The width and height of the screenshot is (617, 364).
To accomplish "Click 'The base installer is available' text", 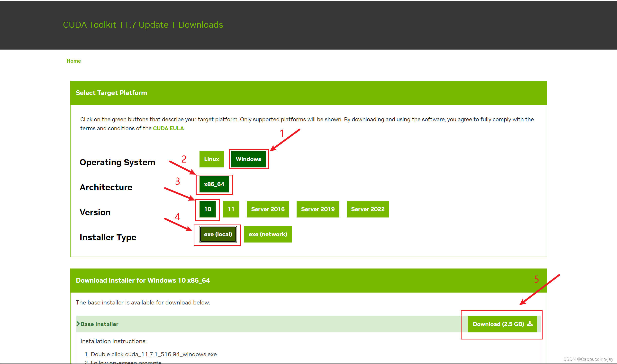I will point(143,303).
